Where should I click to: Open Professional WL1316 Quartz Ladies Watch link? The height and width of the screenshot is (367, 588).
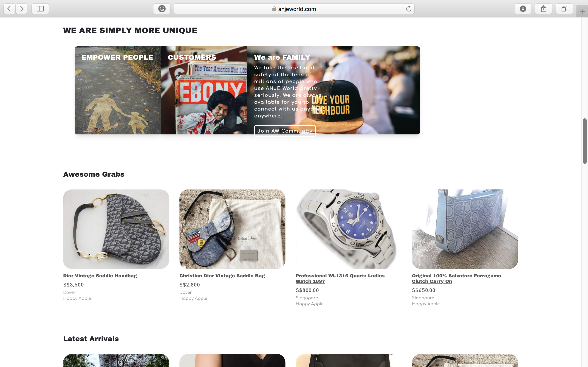(x=340, y=278)
